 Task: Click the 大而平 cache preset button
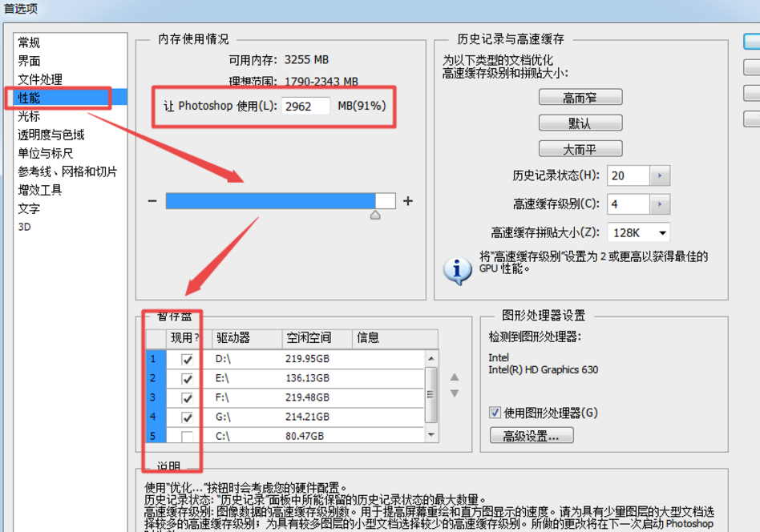click(x=580, y=149)
